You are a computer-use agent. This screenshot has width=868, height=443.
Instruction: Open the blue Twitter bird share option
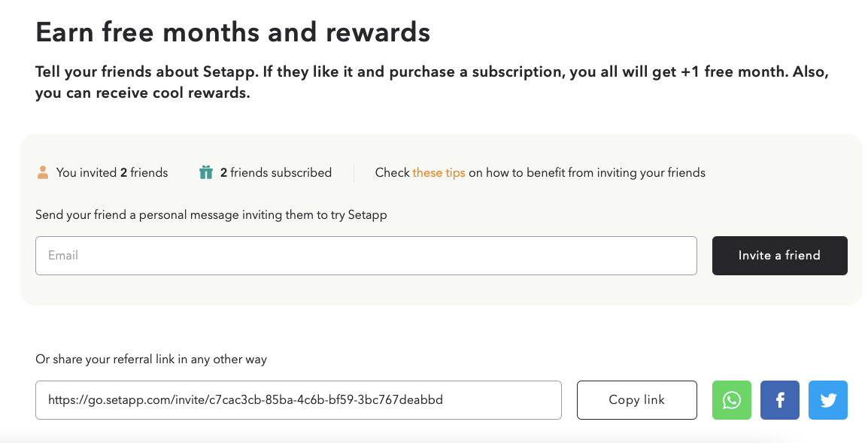(x=827, y=399)
